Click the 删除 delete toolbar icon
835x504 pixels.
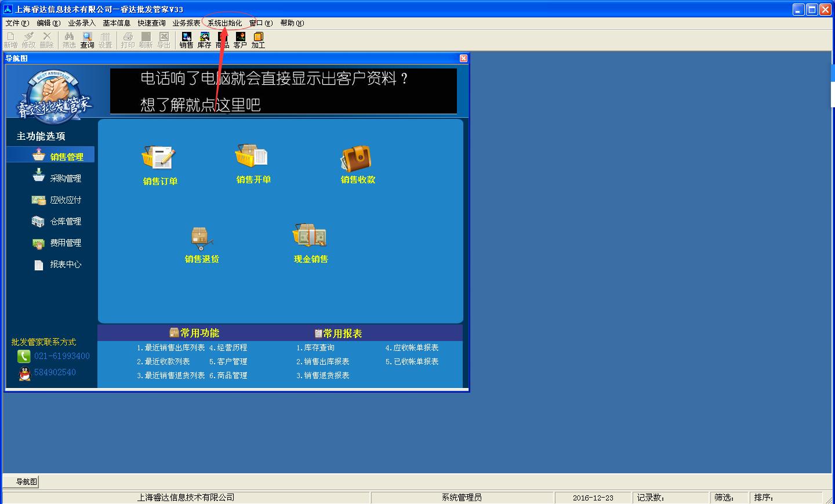[46, 40]
